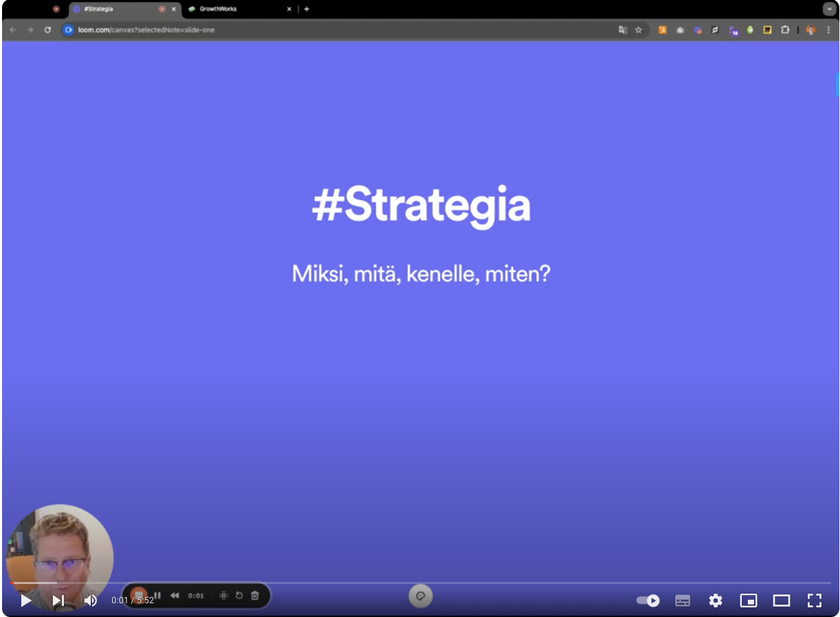Close the #Strategia tab
This screenshot has height=617, width=840.
tap(173, 9)
